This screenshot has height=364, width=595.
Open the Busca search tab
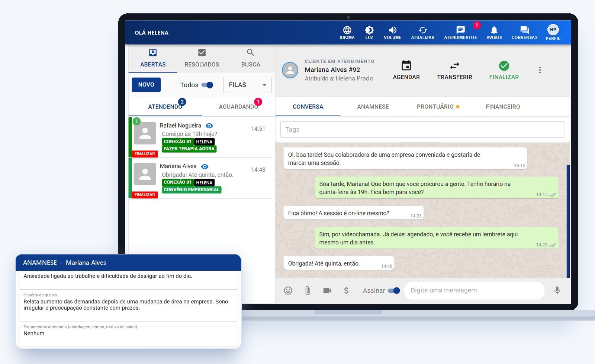pyautogui.click(x=251, y=58)
